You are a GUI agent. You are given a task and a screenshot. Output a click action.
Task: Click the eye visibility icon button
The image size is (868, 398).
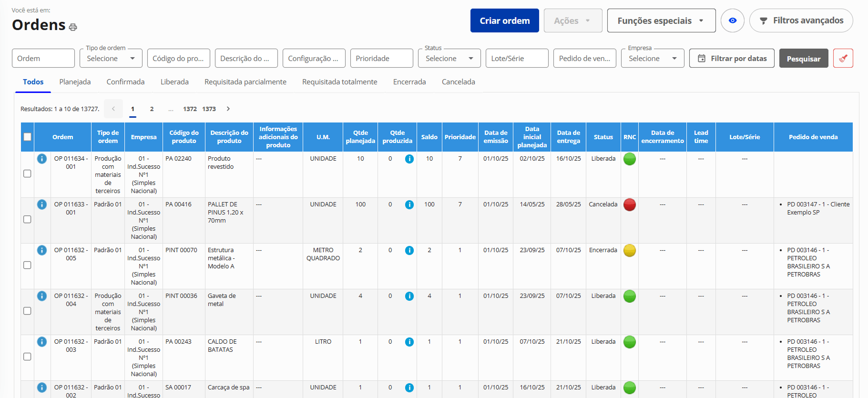[x=732, y=20]
